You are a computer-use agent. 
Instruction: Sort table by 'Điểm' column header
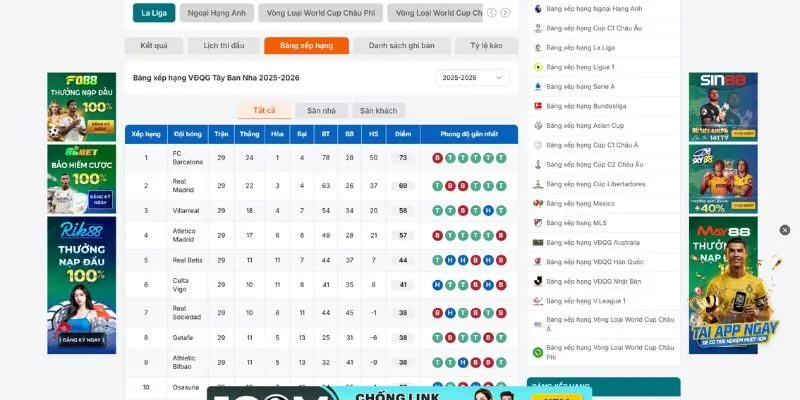click(x=403, y=133)
